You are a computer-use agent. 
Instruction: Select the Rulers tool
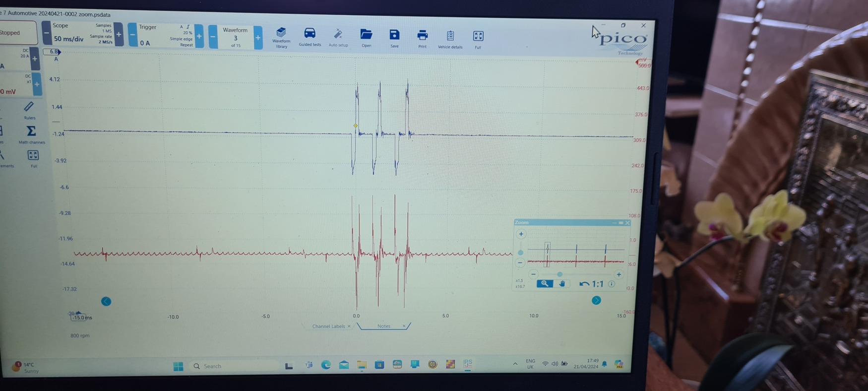point(29,110)
